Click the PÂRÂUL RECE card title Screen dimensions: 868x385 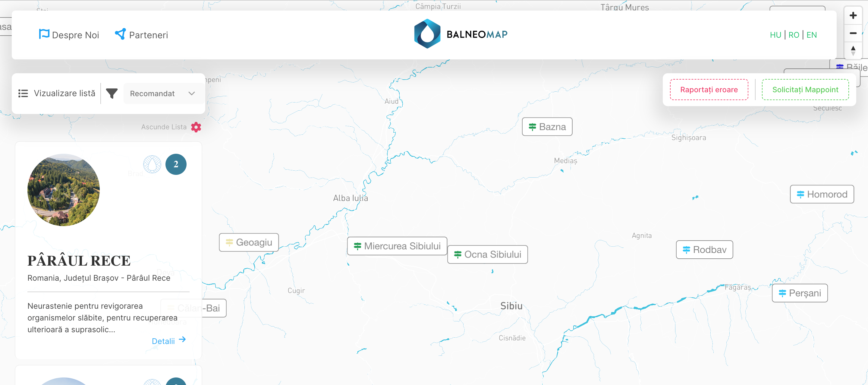tap(79, 260)
